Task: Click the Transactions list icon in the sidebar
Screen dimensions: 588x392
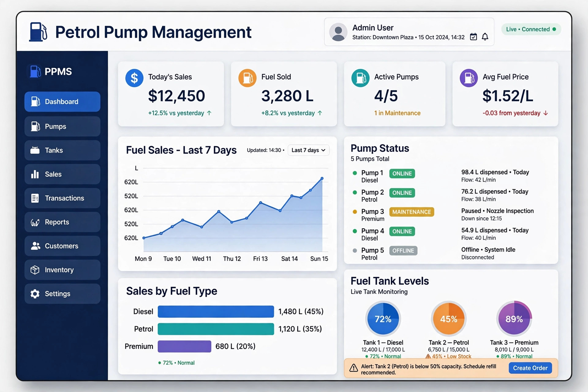Action: [35, 198]
